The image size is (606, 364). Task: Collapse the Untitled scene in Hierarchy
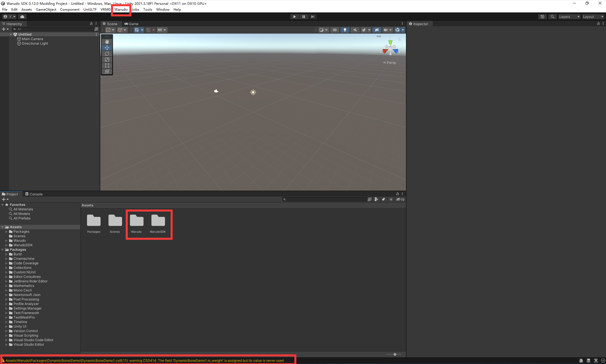tap(11, 34)
